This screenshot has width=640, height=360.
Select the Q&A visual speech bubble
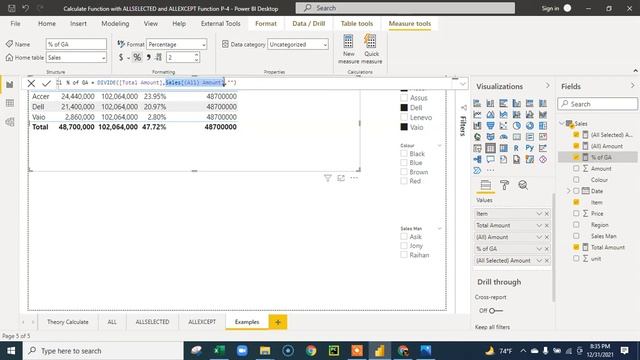(x=490, y=160)
